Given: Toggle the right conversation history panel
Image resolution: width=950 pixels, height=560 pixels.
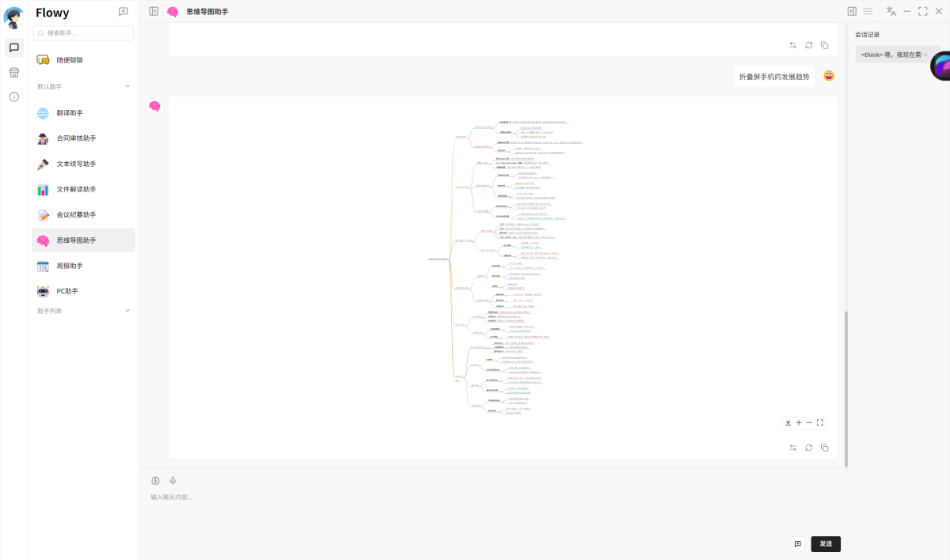Looking at the screenshot, I should coord(852,11).
